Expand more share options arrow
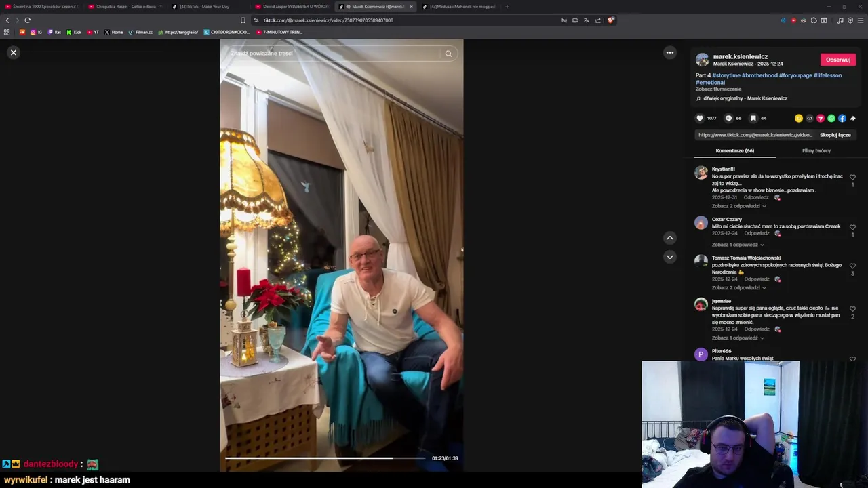This screenshot has height=488, width=868. coord(853,118)
